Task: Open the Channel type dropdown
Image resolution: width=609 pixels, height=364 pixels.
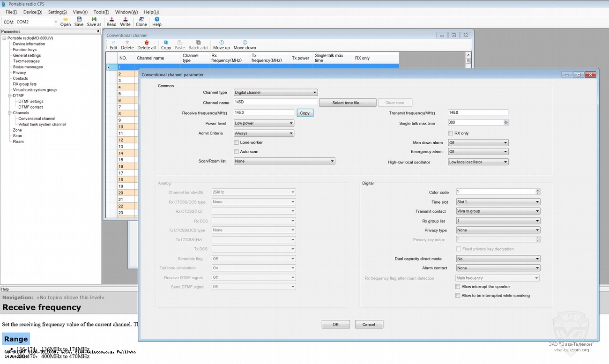Action: [275, 93]
